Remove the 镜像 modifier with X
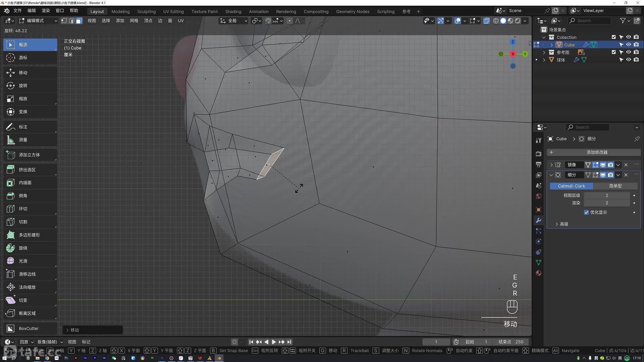644x362 pixels. coord(626,165)
